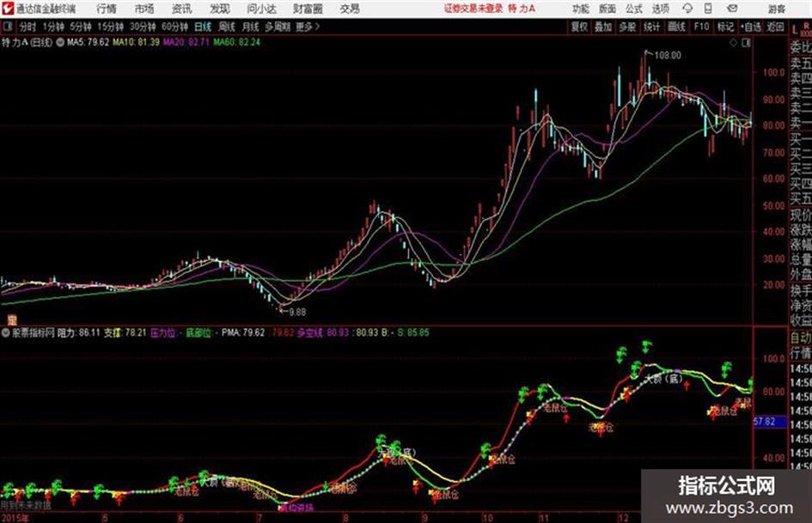Screen dimensions: 812x523
Task: Toggle the left panel icon beside 分时
Action: coord(7,27)
